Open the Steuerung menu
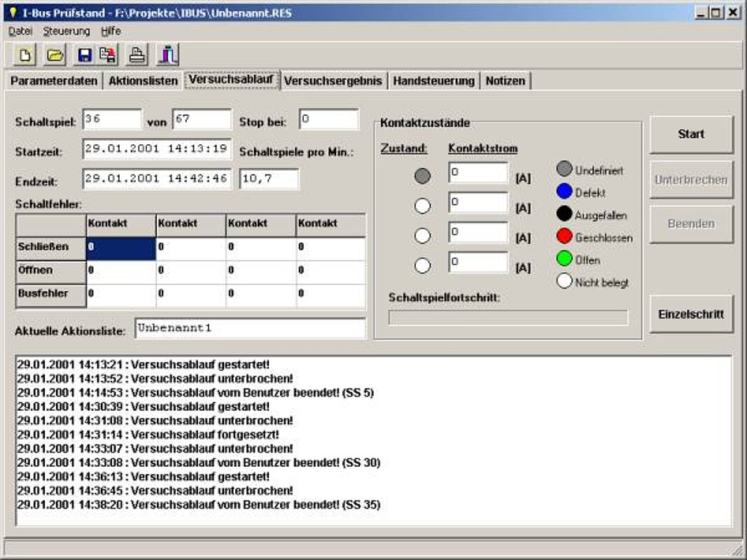Screen dimensions: 747x560 tap(67, 31)
